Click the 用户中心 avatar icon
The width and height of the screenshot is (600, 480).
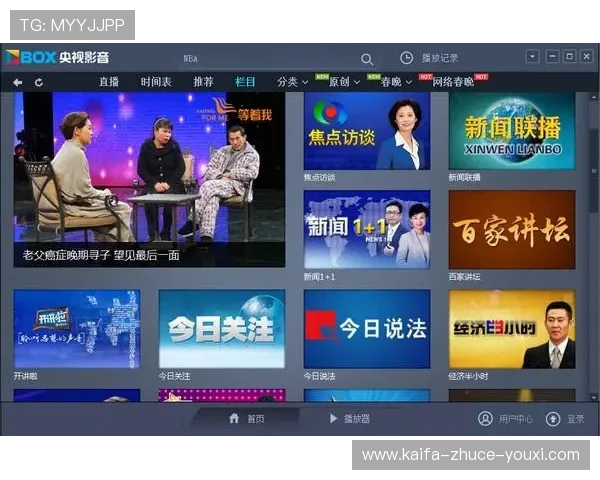tap(485, 419)
